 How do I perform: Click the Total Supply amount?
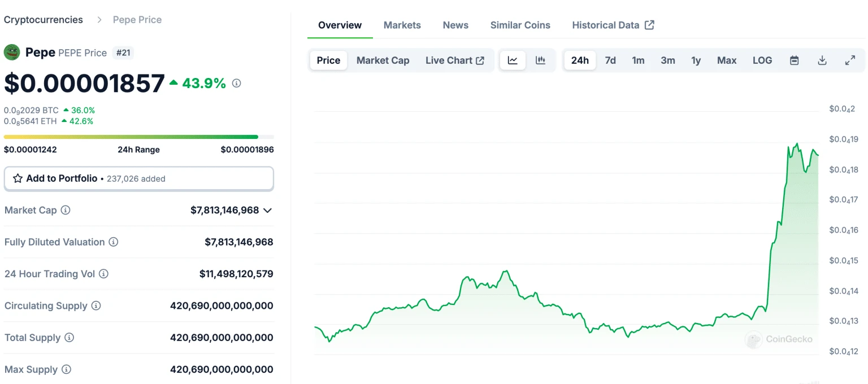click(222, 338)
